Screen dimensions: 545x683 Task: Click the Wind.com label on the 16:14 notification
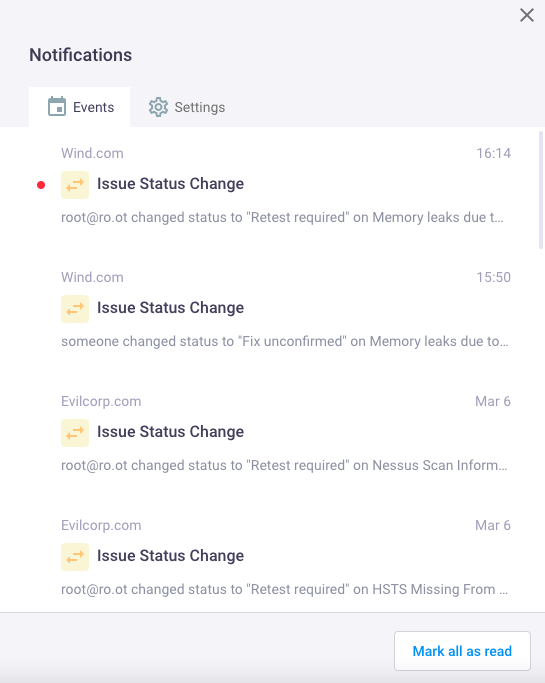[x=92, y=153]
